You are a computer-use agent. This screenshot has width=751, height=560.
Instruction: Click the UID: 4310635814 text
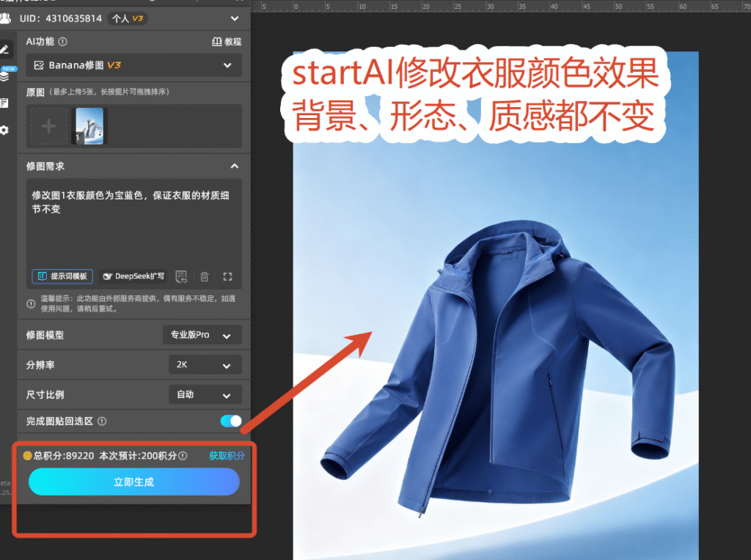(x=61, y=18)
